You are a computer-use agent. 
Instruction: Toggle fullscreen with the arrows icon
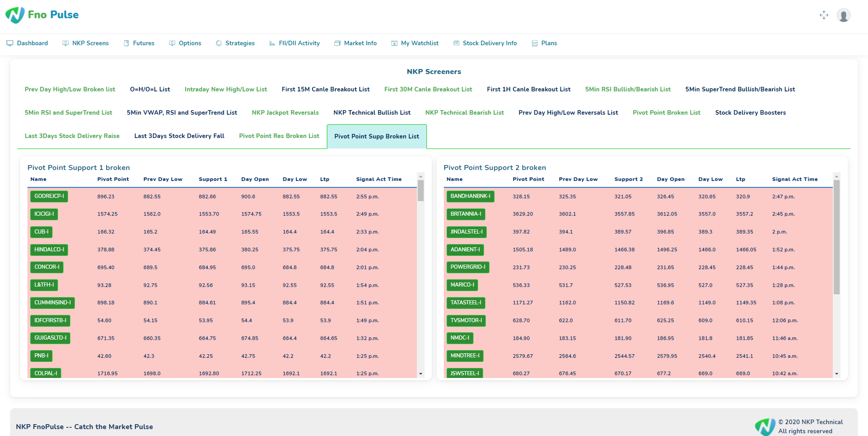pos(824,15)
